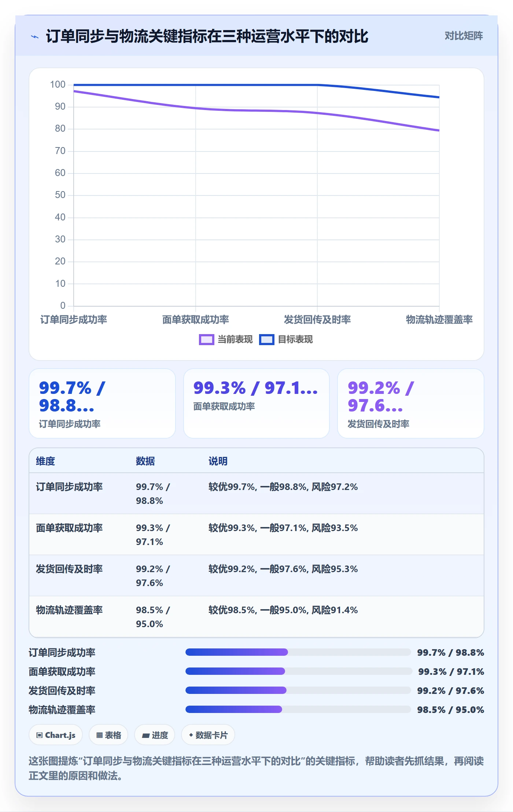Select the 数据卡片 tag chip

[x=208, y=735]
